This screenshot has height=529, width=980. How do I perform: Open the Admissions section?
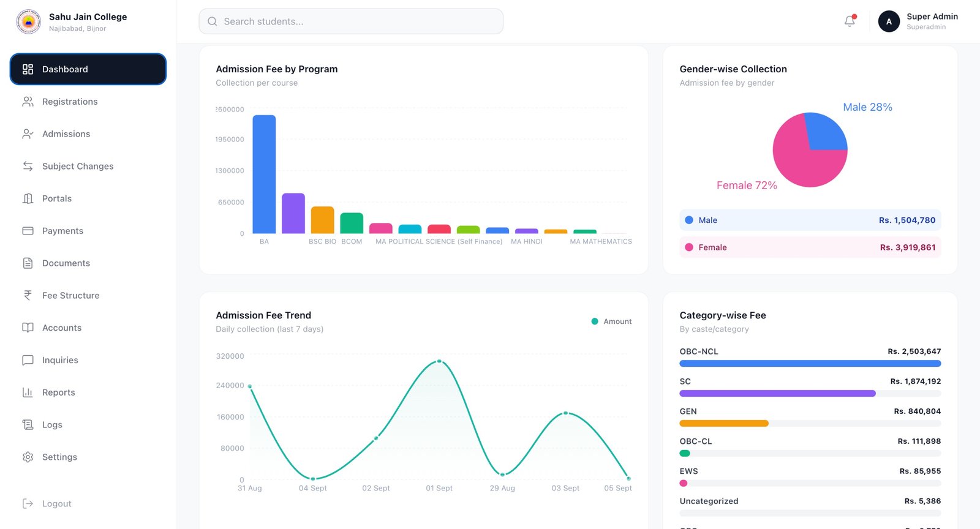[88, 134]
